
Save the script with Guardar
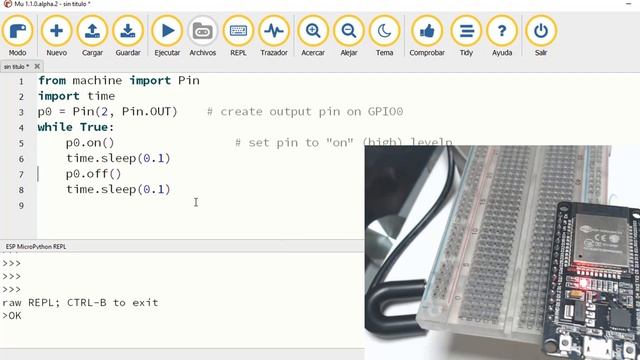(128, 36)
